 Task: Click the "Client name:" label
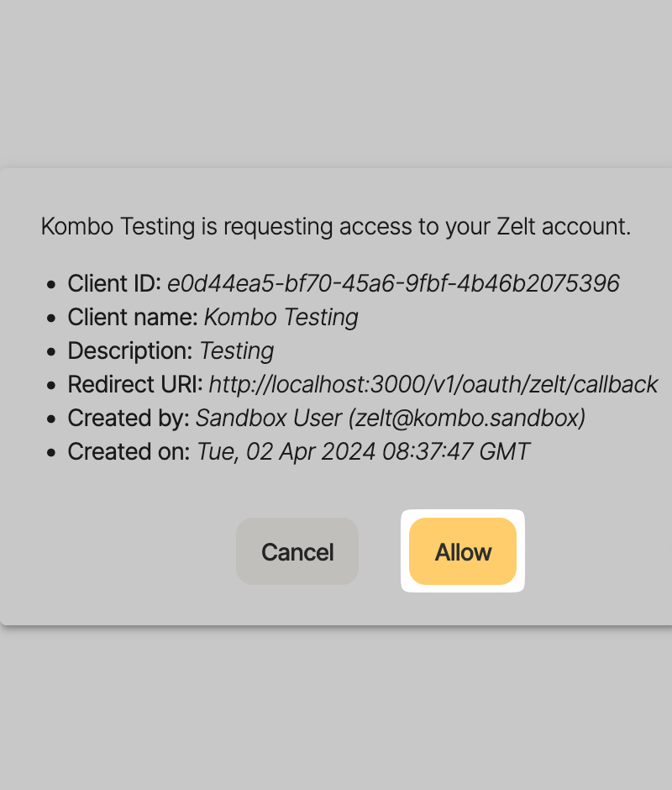(133, 318)
